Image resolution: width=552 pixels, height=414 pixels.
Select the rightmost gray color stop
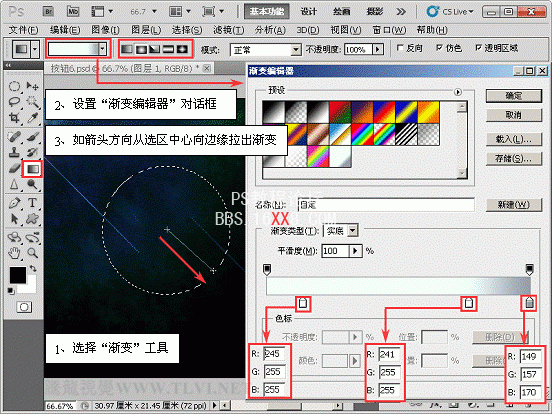[x=529, y=303]
